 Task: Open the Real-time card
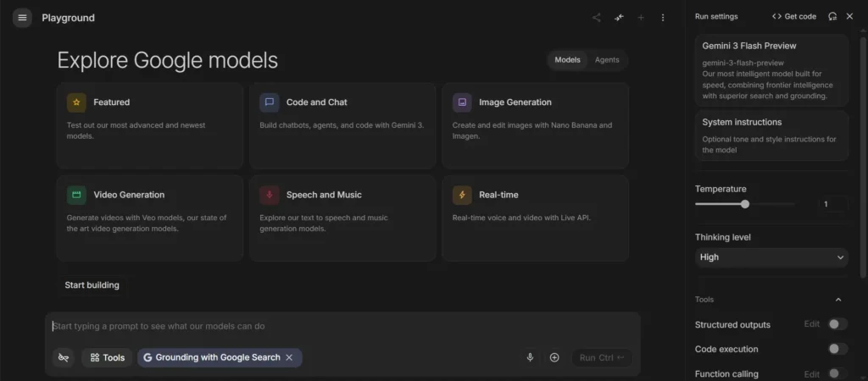[x=535, y=218]
